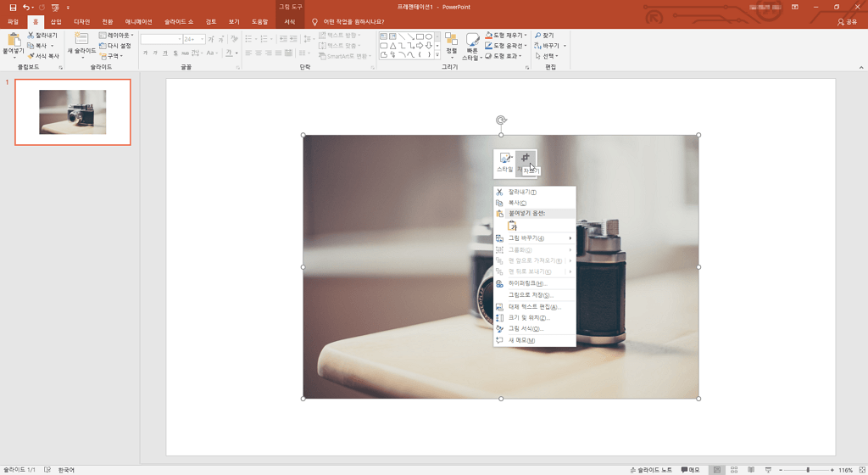Choose 그림 서식(O) in context menu

click(x=534, y=329)
